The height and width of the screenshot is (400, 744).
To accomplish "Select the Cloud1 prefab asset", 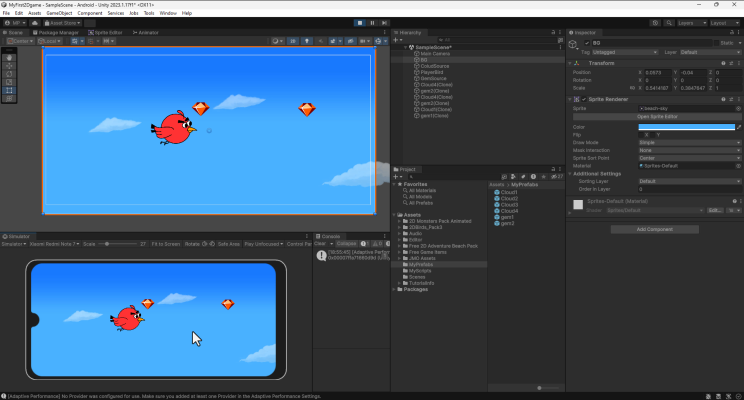I will 508,192.
